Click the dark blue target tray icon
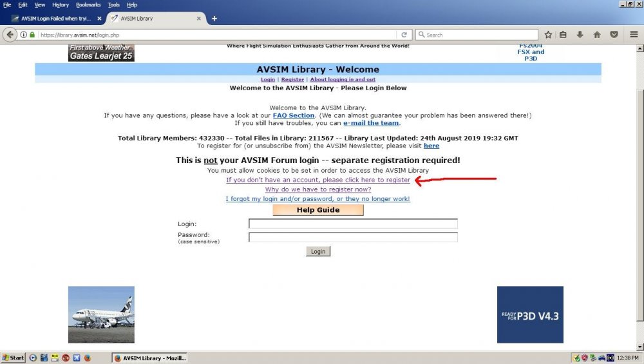The height and width of the screenshot is (364, 644). tap(611, 358)
